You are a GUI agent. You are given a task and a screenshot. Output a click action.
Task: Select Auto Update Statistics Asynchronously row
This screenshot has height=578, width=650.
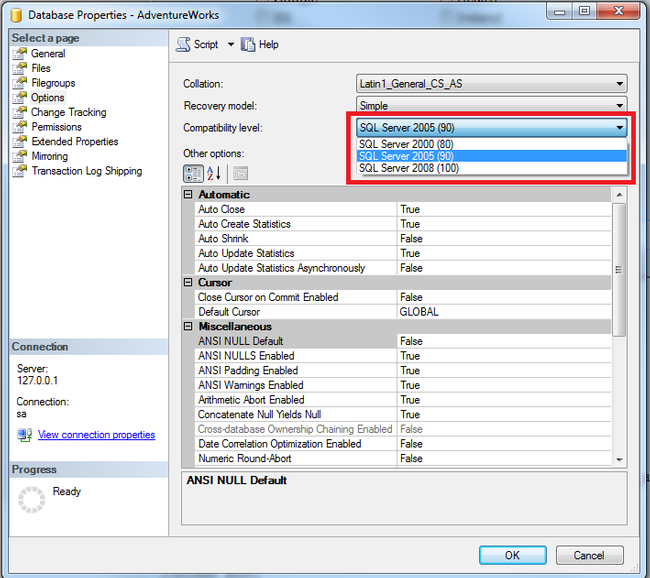coord(403,268)
